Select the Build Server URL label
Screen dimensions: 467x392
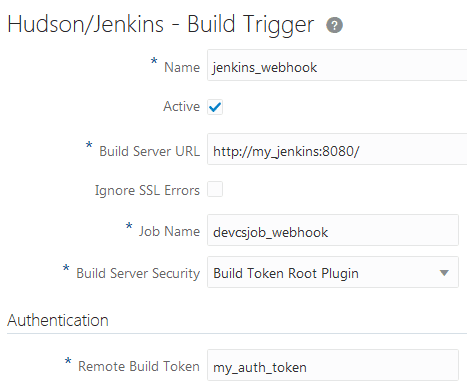tap(150, 151)
